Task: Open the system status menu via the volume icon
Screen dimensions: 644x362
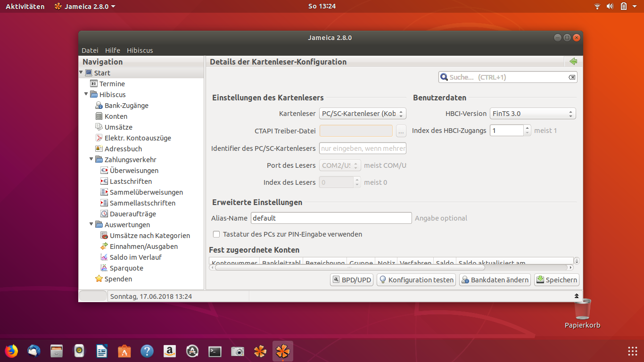Action: (610, 6)
